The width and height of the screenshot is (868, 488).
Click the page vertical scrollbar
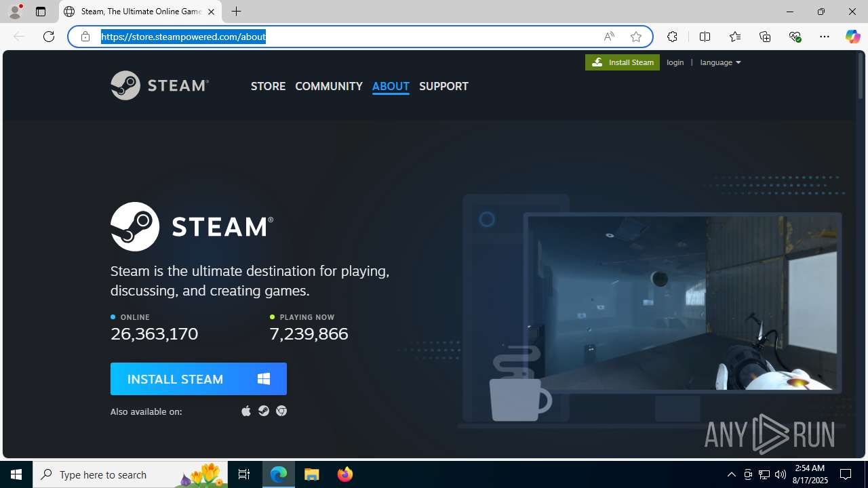[x=861, y=75]
